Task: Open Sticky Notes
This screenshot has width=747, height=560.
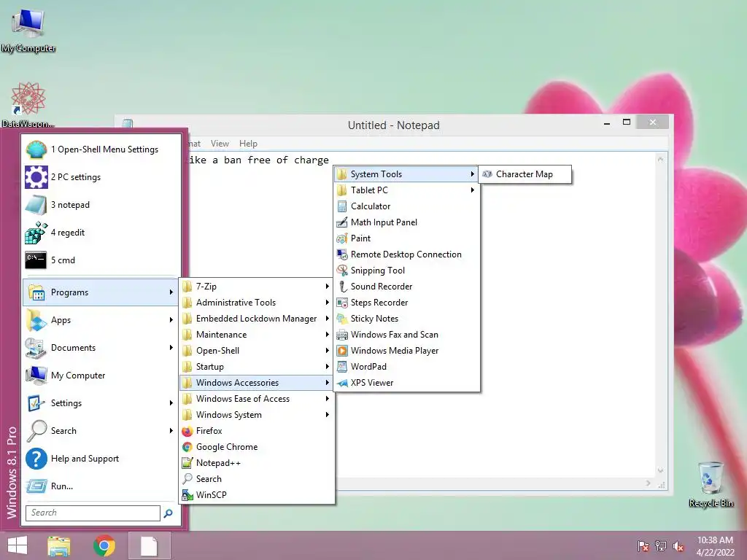Action: pyautogui.click(x=406, y=319)
